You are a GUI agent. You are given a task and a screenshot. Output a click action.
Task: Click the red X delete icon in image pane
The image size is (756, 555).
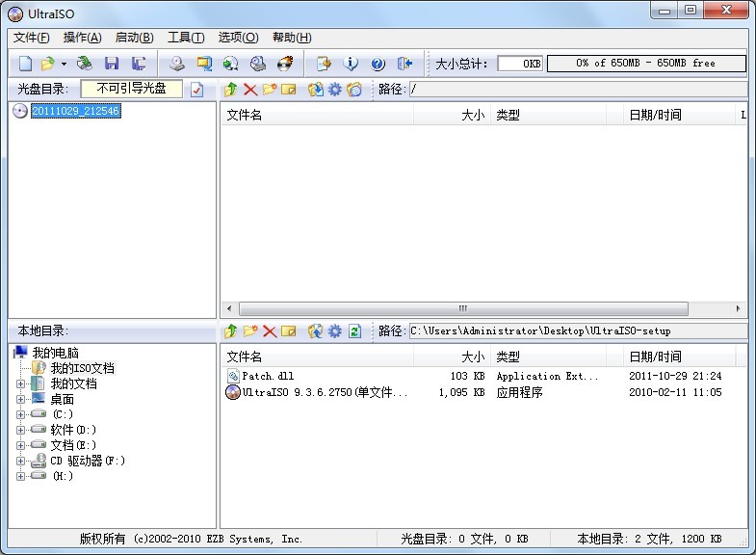click(250, 90)
